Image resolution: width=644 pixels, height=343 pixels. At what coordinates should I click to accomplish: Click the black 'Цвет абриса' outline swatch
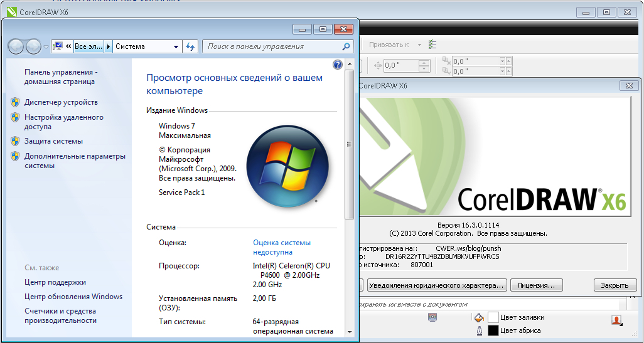(x=493, y=330)
